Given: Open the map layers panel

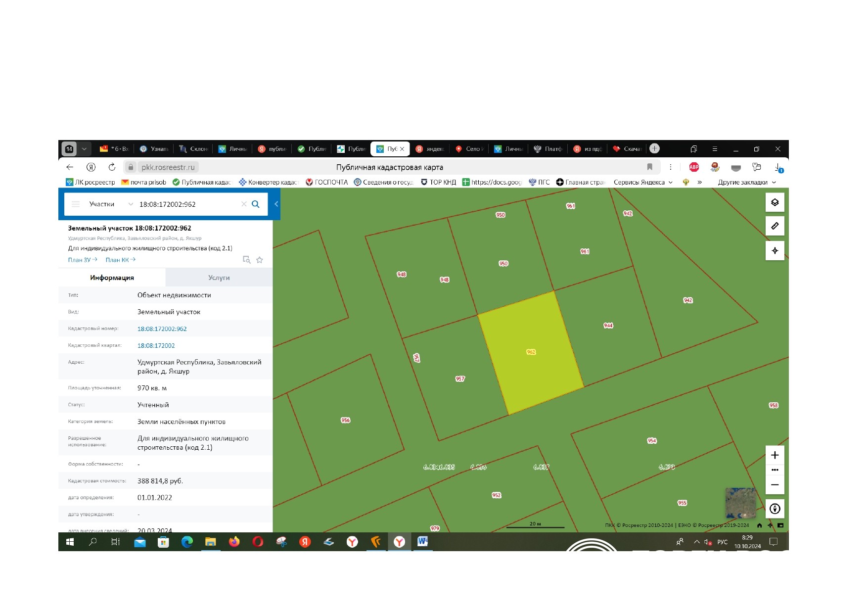Looking at the screenshot, I should click(775, 202).
